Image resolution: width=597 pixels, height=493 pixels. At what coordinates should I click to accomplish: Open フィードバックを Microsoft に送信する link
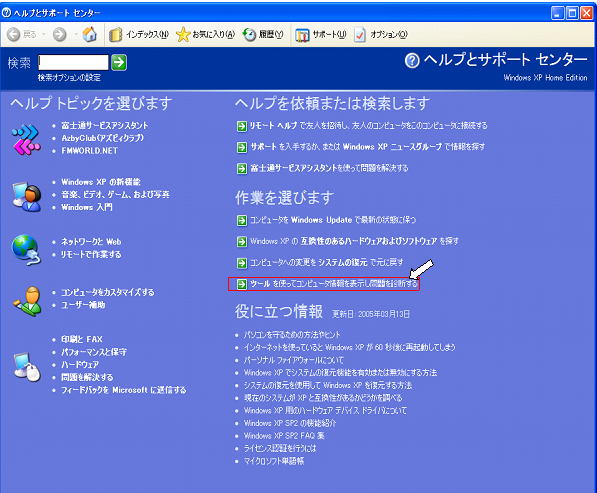click(x=124, y=390)
